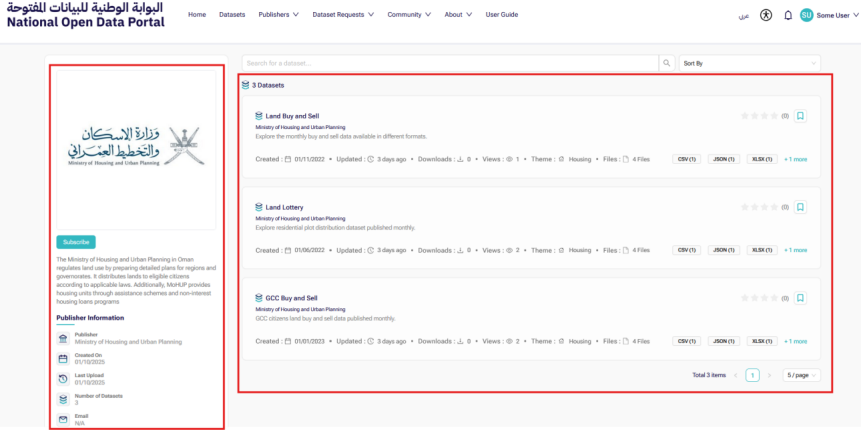Click the notifications bell icon
Screen dimensions: 861x431
coord(788,15)
